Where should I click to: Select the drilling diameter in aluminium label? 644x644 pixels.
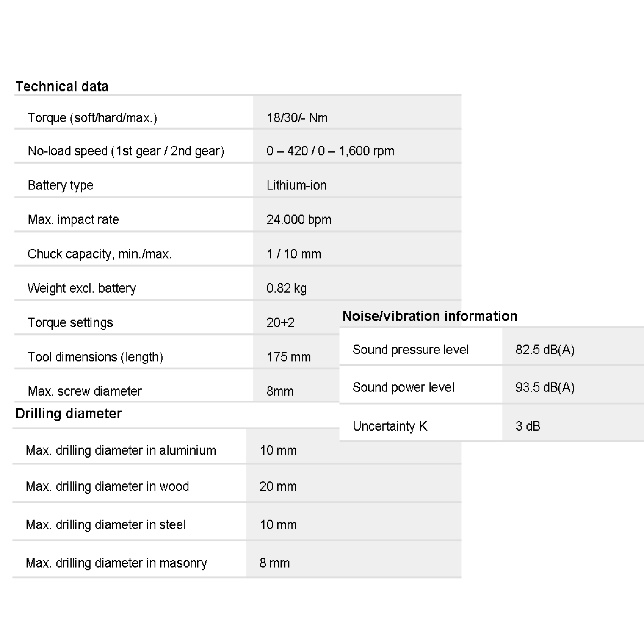click(x=121, y=450)
